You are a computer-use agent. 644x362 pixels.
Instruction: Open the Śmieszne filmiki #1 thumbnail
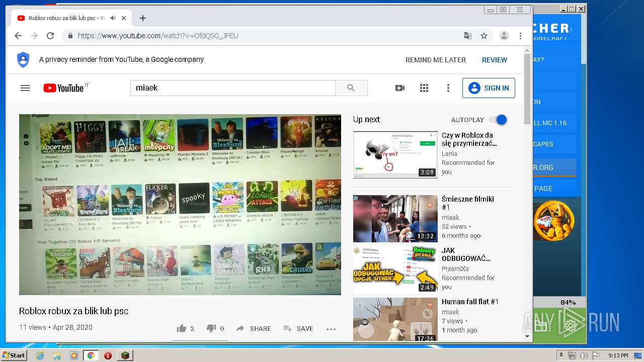pos(395,219)
